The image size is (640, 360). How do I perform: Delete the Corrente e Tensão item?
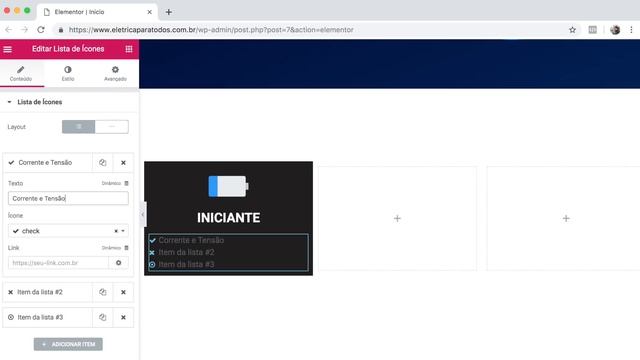123,162
